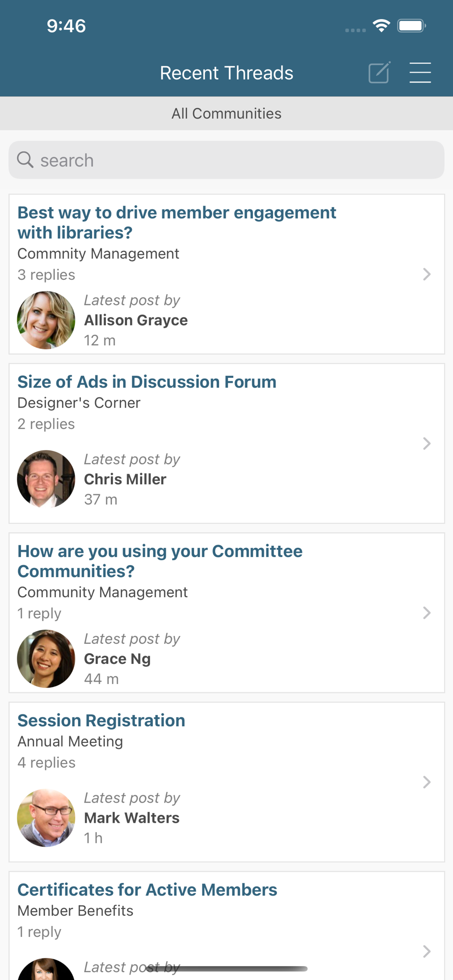Expand chevron on member engagement thread
The image size is (453, 980).
[427, 274]
